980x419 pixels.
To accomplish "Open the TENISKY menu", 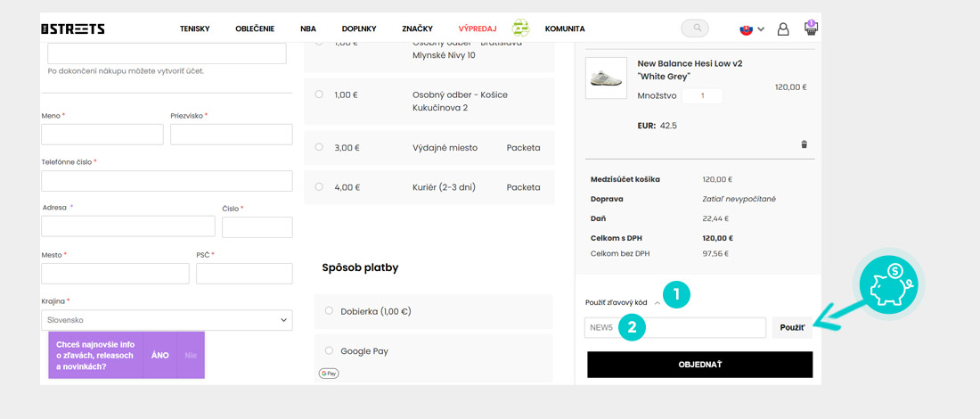I will pos(195,29).
